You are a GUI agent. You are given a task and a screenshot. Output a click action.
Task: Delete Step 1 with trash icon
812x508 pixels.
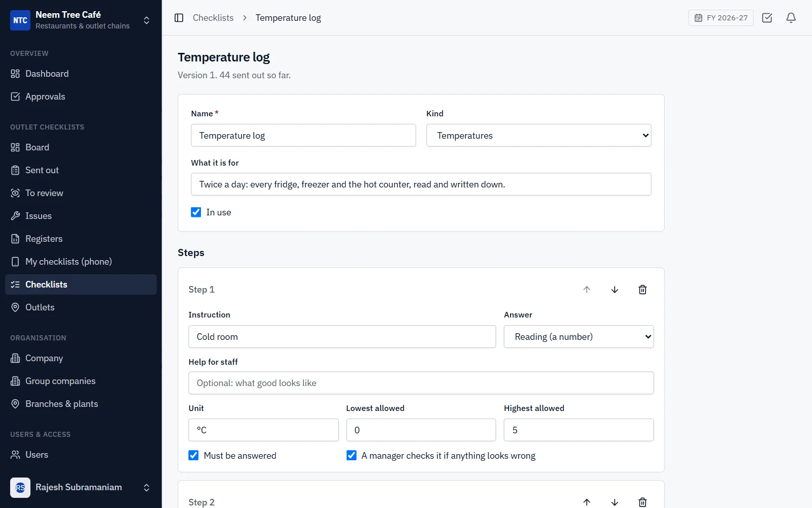pos(642,290)
